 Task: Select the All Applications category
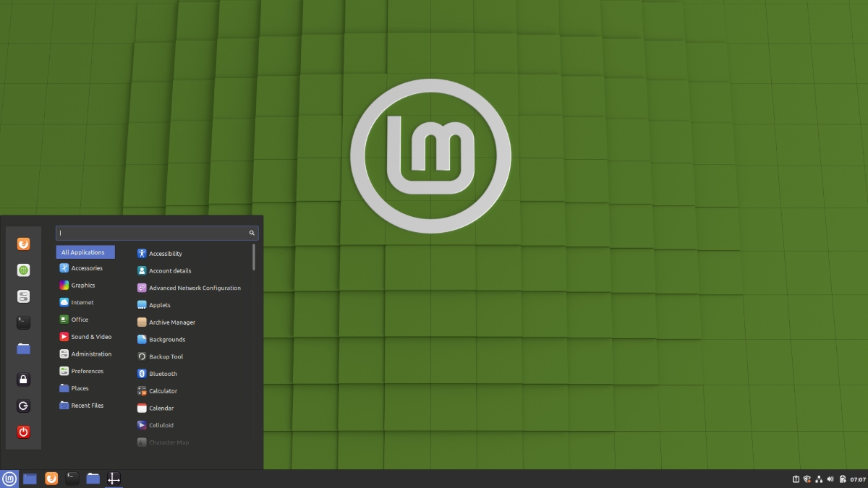tap(85, 252)
